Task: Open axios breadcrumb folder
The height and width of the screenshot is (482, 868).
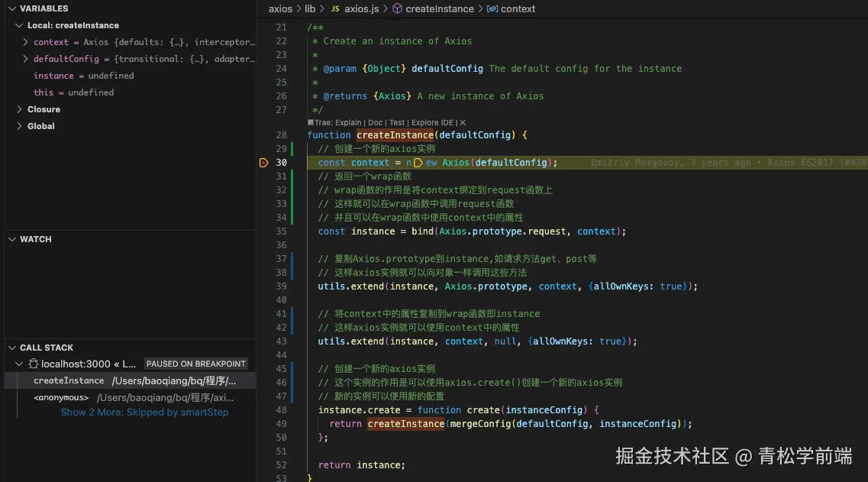Action: coord(280,9)
